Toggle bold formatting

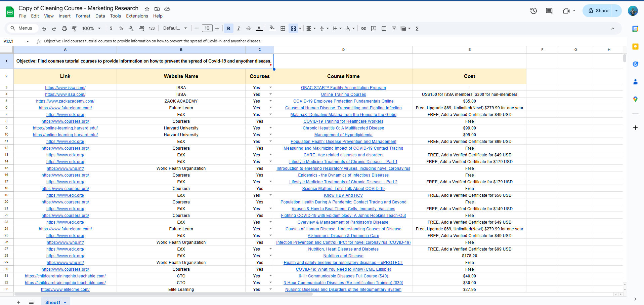click(x=228, y=29)
